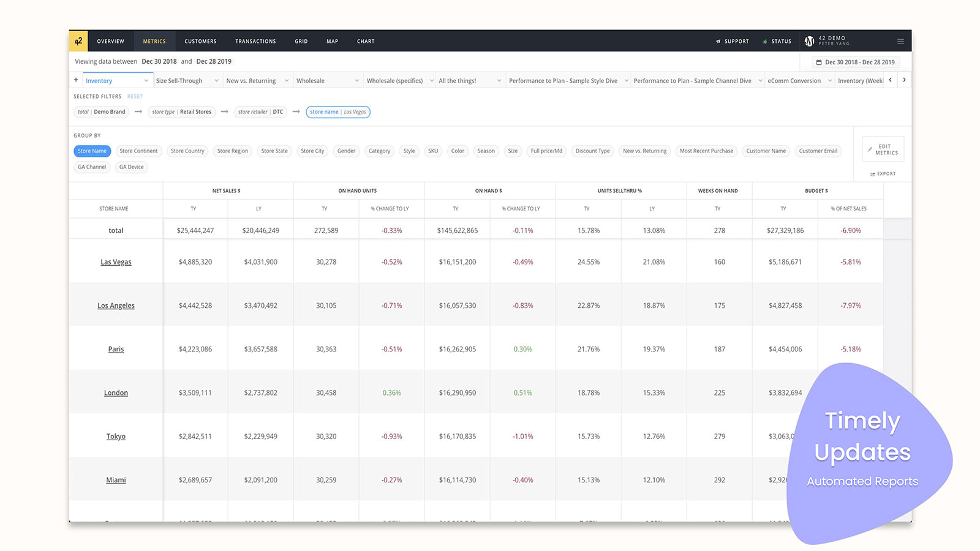Image resolution: width=980 pixels, height=551 pixels.
Task: Group by Season
Action: [x=486, y=151]
